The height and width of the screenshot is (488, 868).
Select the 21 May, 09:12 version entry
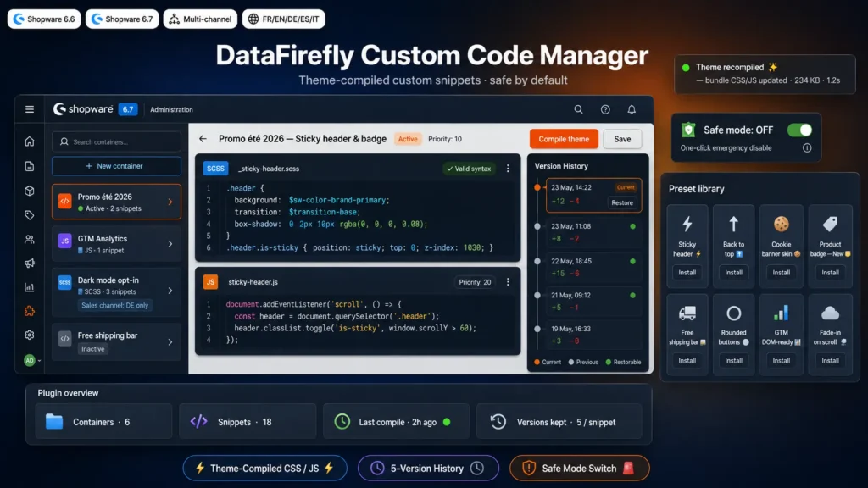pyautogui.click(x=593, y=302)
